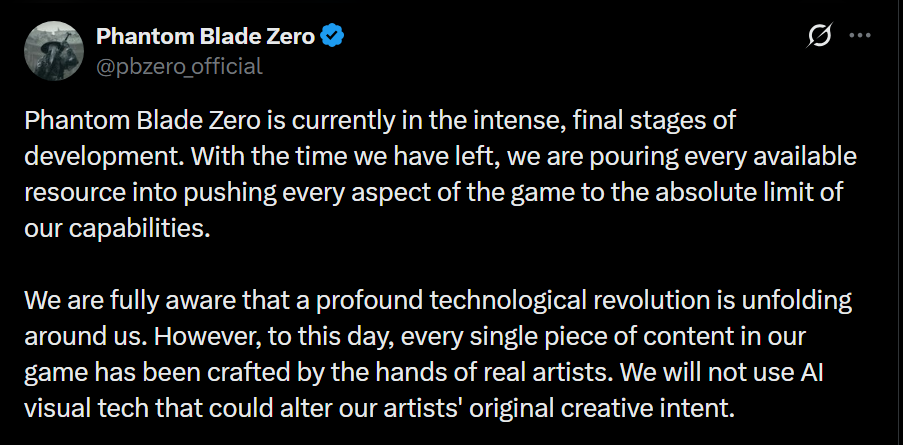903x445 pixels.
Task: Click the blue verified checkmark badge
Action: 332,36
